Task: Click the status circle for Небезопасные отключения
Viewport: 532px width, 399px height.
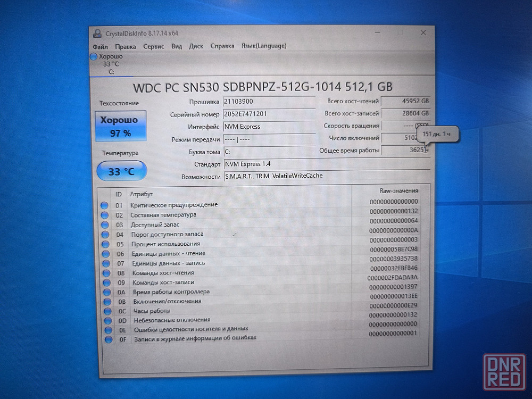Action: 108,321
